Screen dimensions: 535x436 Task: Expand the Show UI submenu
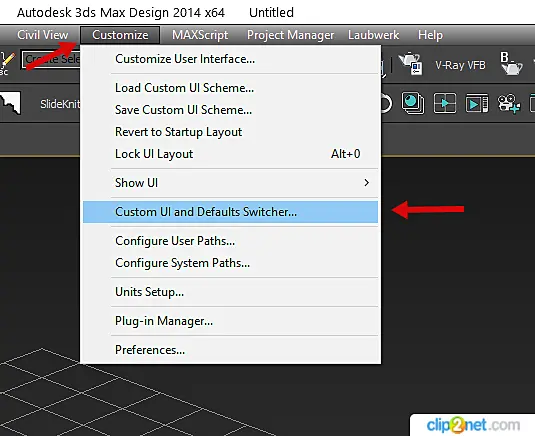point(230,183)
